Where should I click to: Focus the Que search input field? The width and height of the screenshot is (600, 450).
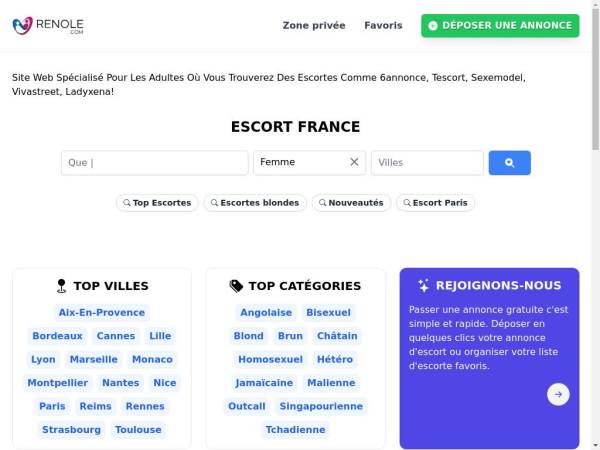point(155,163)
